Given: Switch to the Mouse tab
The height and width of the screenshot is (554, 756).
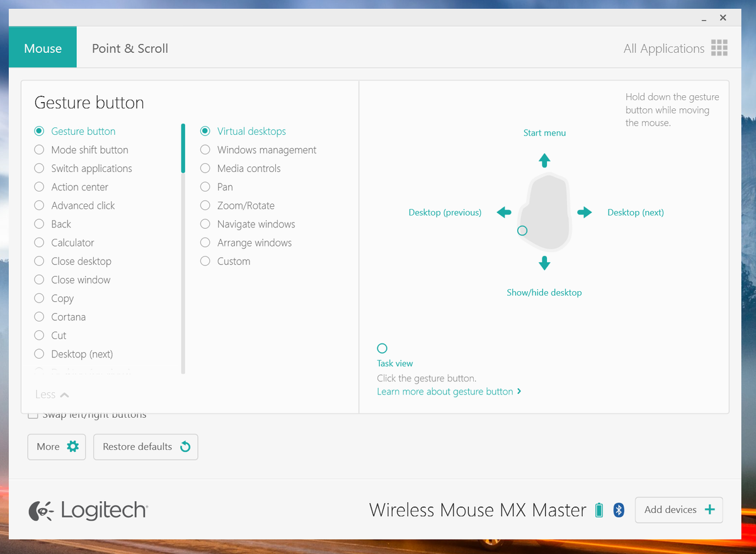Looking at the screenshot, I should coord(42,48).
